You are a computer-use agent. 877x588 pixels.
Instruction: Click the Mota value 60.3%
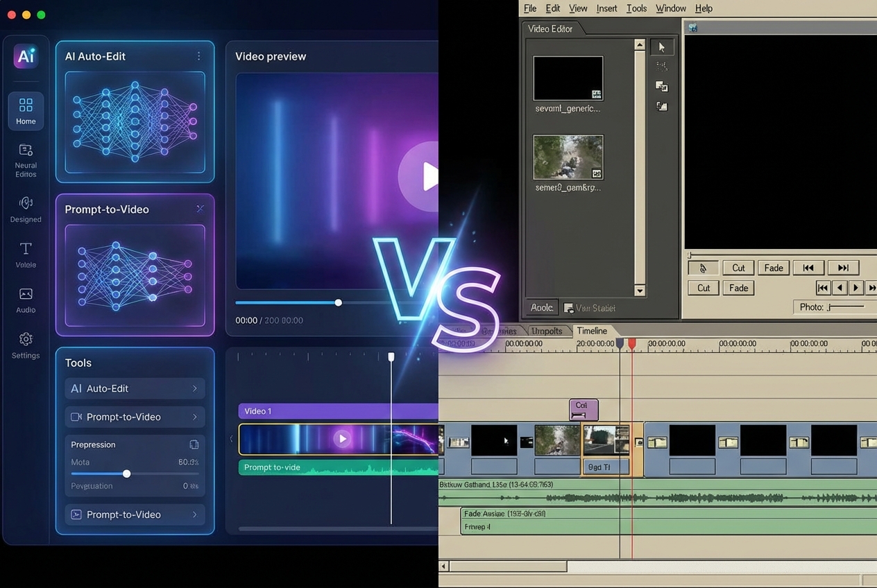click(x=188, y=462)
